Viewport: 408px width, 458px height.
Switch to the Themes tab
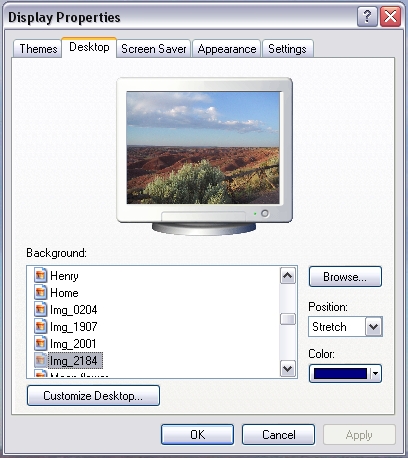pos(38,49)
